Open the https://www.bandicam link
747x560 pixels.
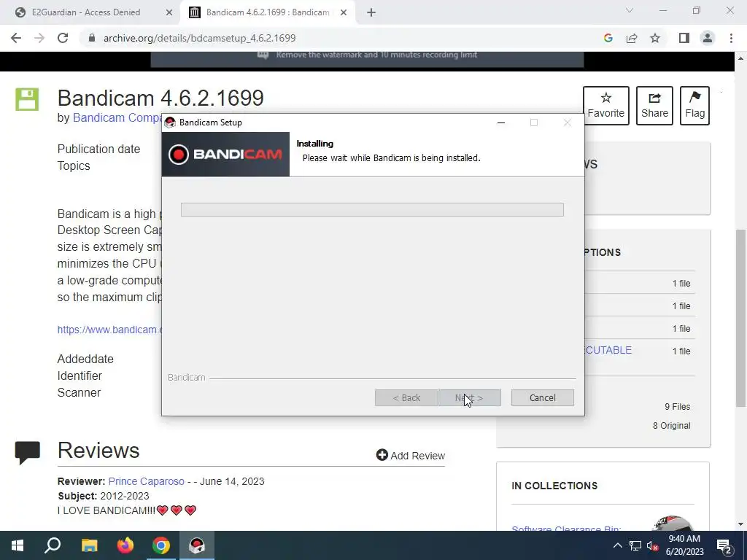pyautogui.click(x=109, y=330)
